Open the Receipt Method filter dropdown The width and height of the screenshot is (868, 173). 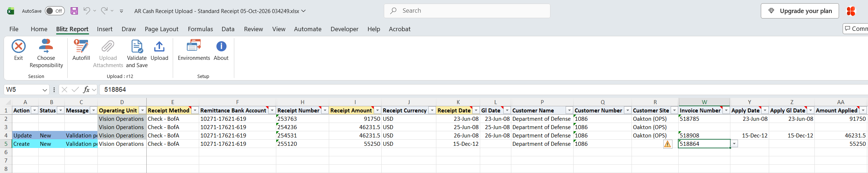(195, 111)
